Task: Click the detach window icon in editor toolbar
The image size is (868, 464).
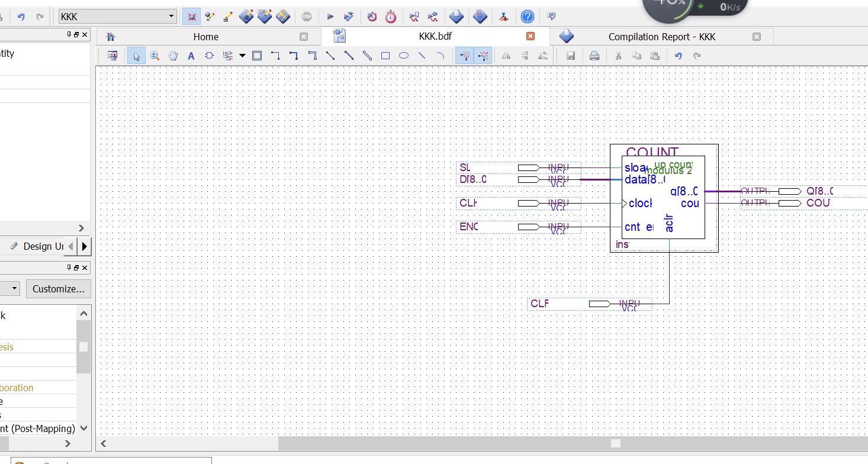Action: [112, 56]
